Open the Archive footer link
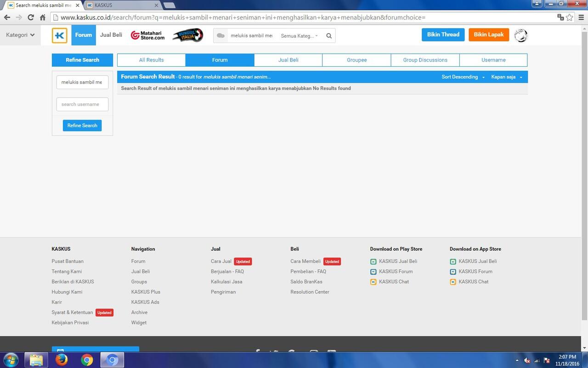This screenshot has width=588, height=368. pyautogui.click(x=139, y=312)
